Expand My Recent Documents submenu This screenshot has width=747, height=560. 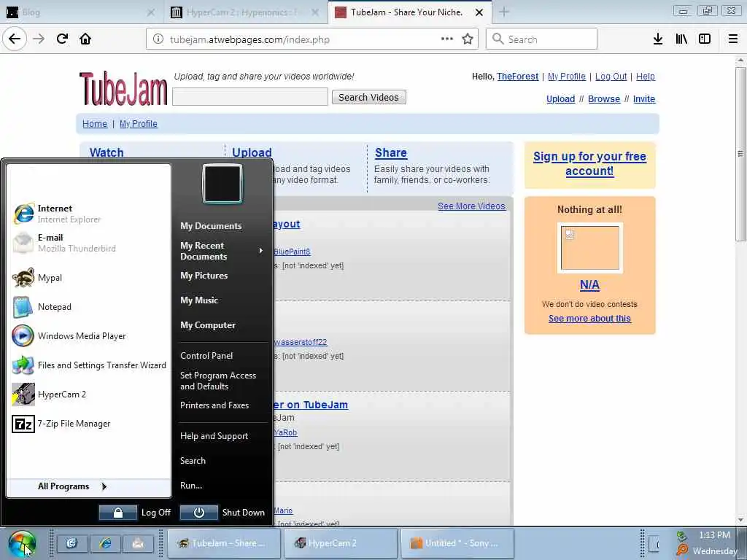tap(222, 251)
